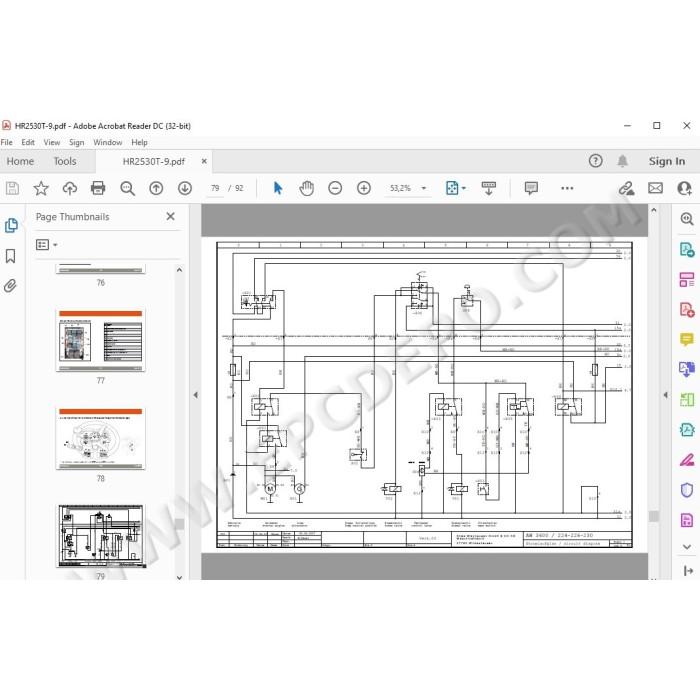
Task: Add a comment using speech bubble icon
Action: pyautogui.click(x=531, y=188)
